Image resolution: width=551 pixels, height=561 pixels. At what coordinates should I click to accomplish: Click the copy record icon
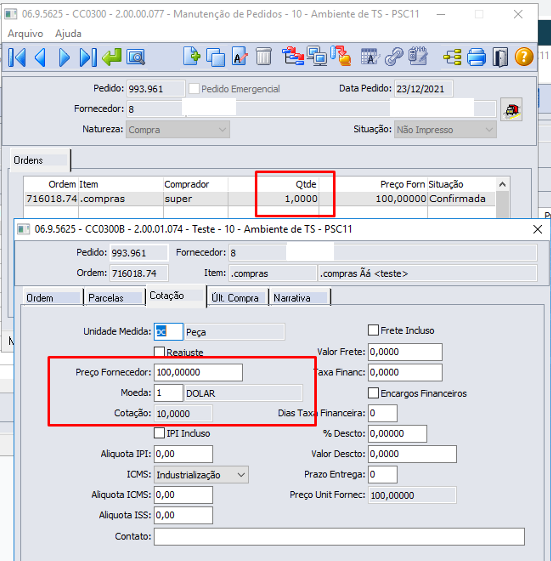[215, 57]
